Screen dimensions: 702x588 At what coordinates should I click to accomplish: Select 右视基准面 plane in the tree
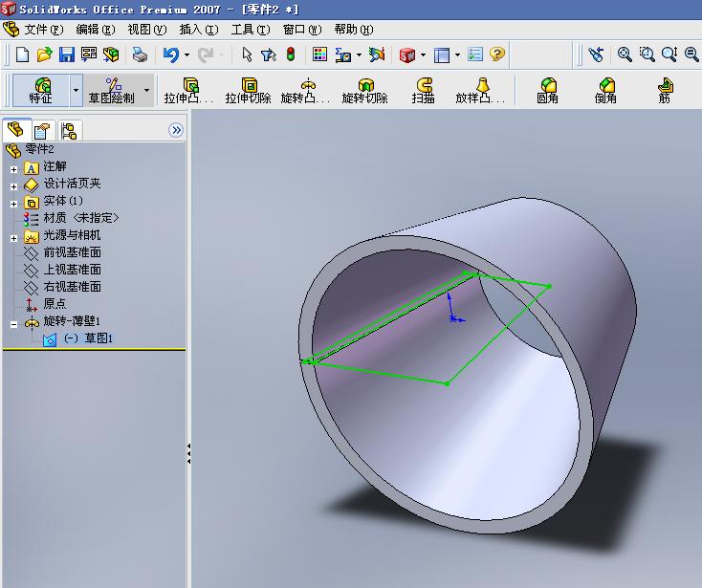pyautogui.click(x=63, y=287)
